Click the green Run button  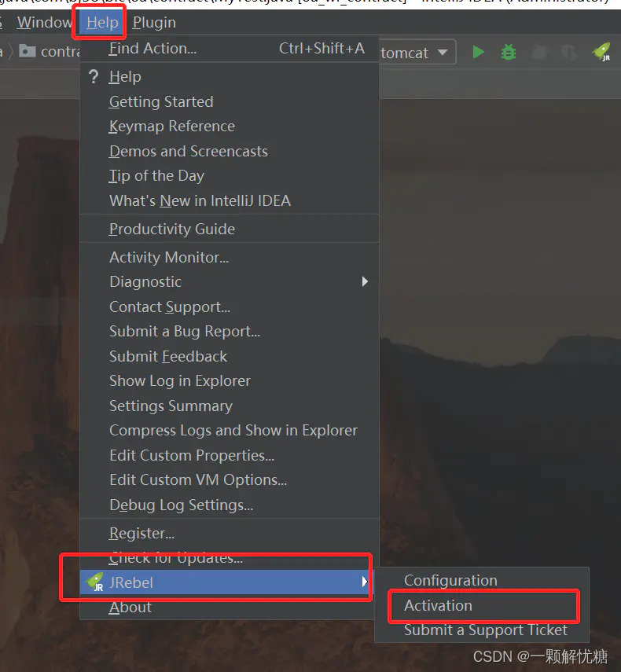pos(478,53)
